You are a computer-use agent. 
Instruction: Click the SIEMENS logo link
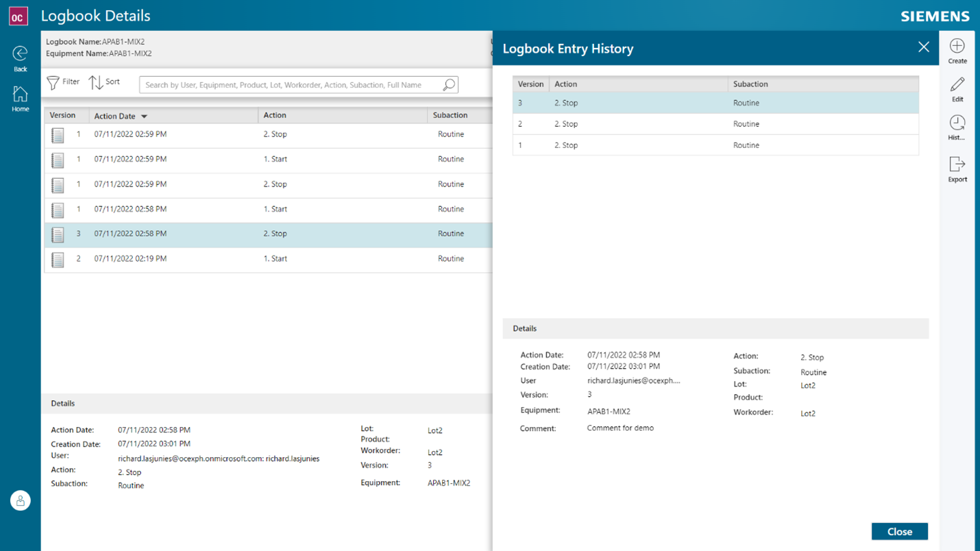(935, 16)
